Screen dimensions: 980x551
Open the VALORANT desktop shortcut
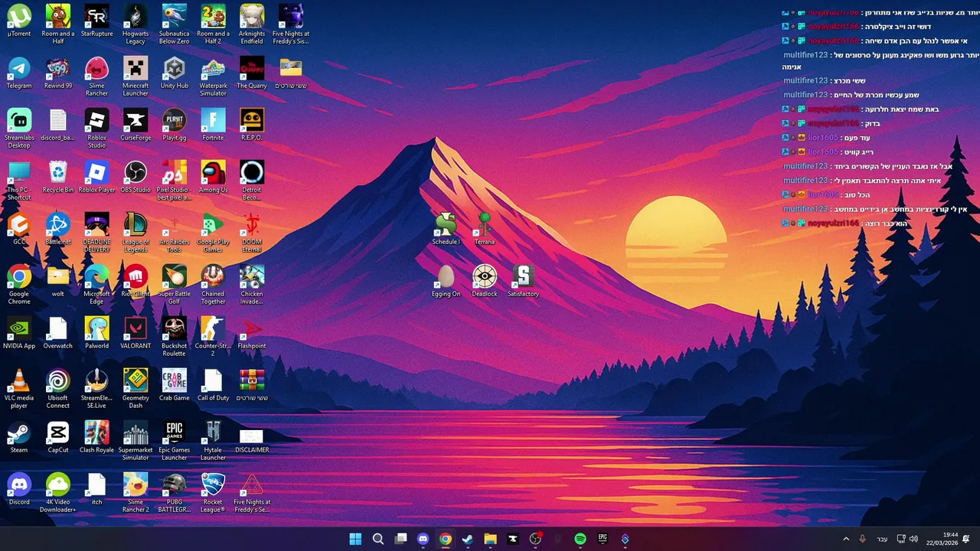point(136,334)
